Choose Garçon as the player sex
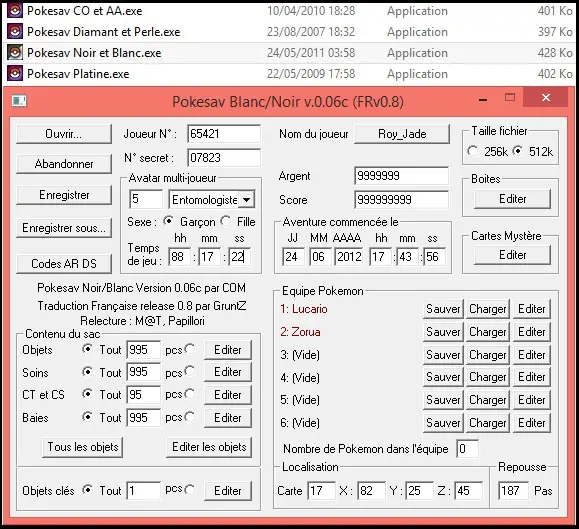 point(168,221)
